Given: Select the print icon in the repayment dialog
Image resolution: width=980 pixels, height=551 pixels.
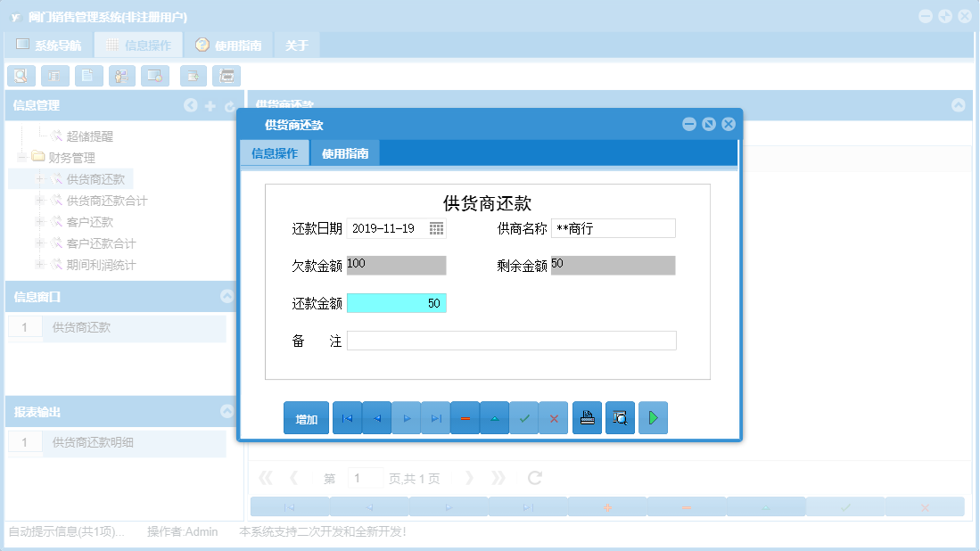Looking at the screenshot, I should click(587, 417).
